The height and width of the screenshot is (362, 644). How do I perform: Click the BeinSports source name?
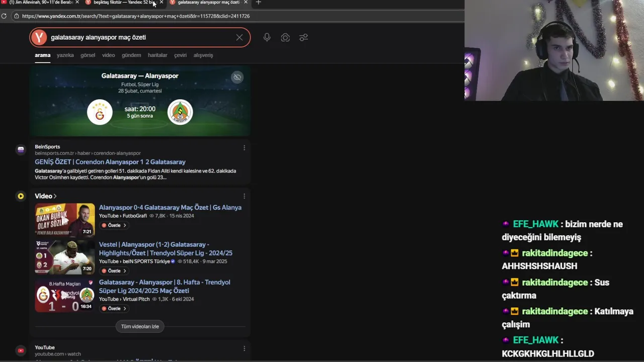pos(47,147)
